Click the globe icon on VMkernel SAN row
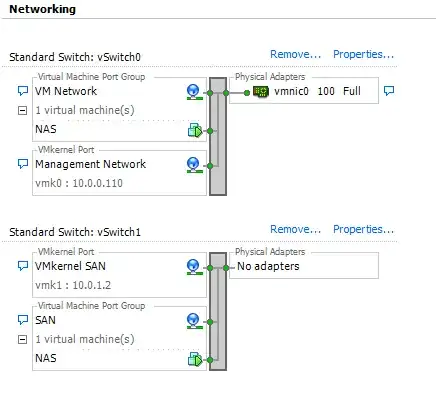The height and width of the screenshot is (404, 436). pos(193,267)
